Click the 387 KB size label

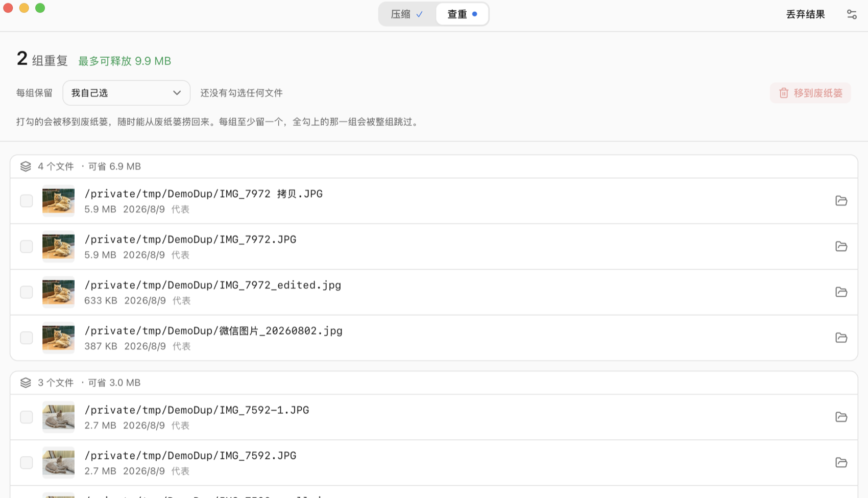click(x=101, y=346)
